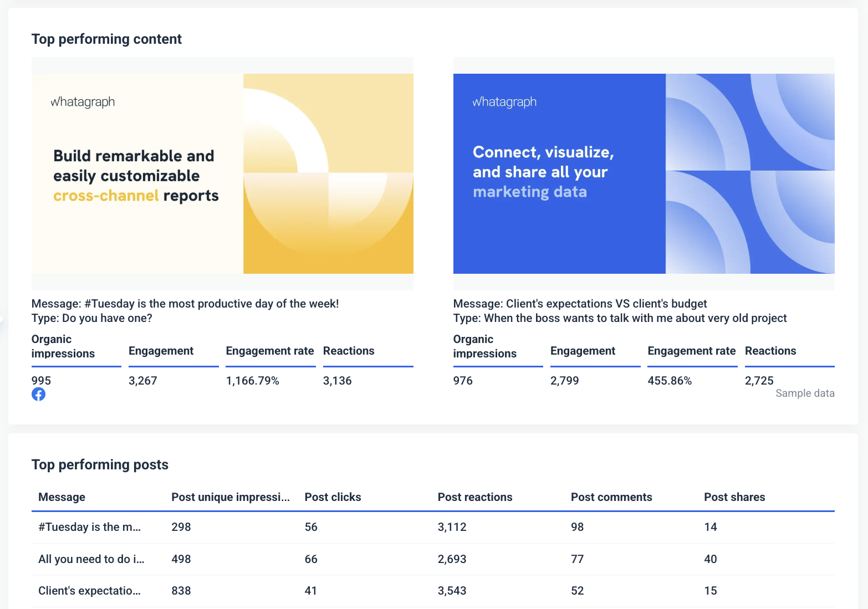Click the Top performing content heading

pos(106,39)
